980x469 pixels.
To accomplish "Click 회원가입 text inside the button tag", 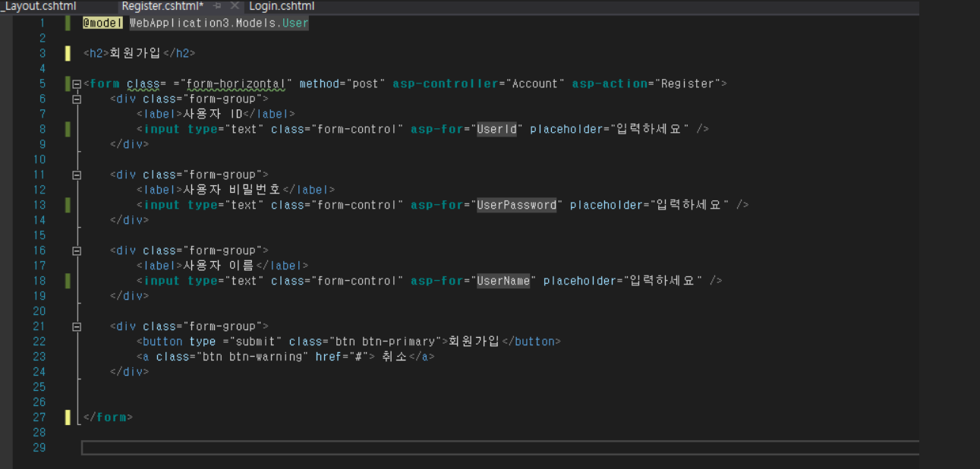I will coord(474,342).
